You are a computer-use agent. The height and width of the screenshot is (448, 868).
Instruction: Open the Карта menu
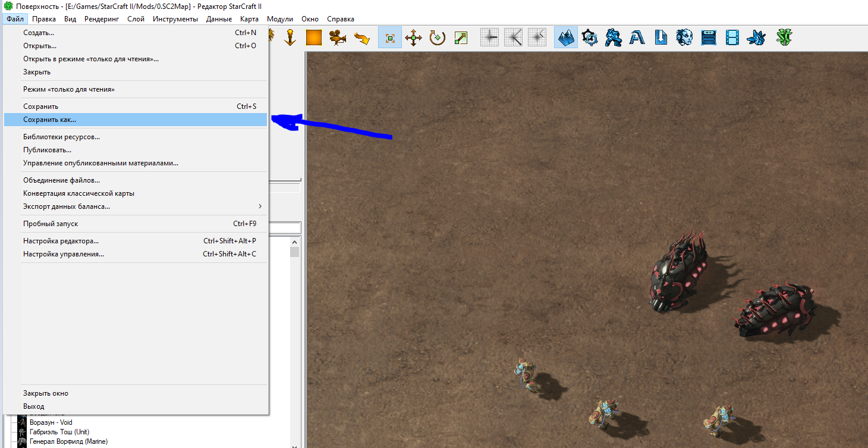[x=249, y=19]
